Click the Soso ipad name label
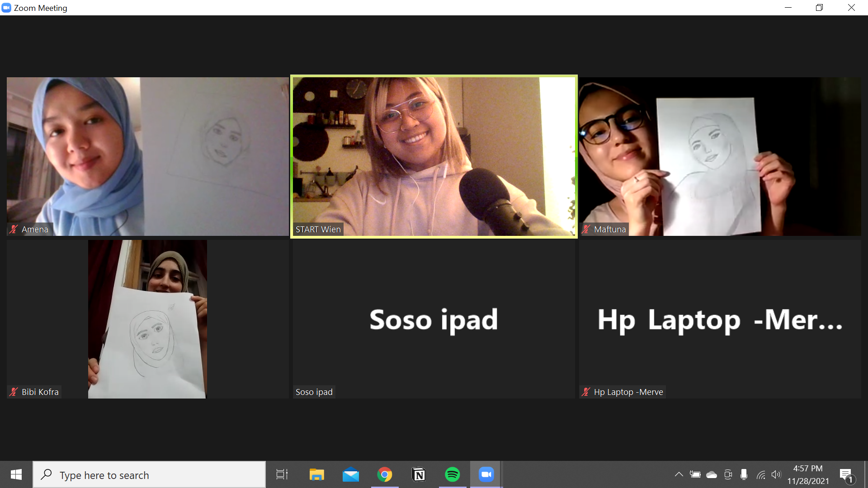This screenshot has width=868, height=488. (314, 392)
